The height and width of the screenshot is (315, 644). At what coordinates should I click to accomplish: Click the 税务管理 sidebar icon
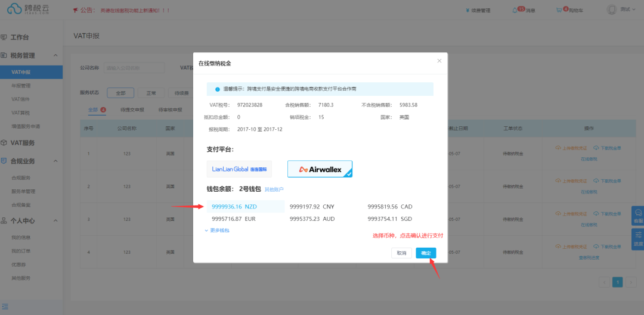point(4,55)
